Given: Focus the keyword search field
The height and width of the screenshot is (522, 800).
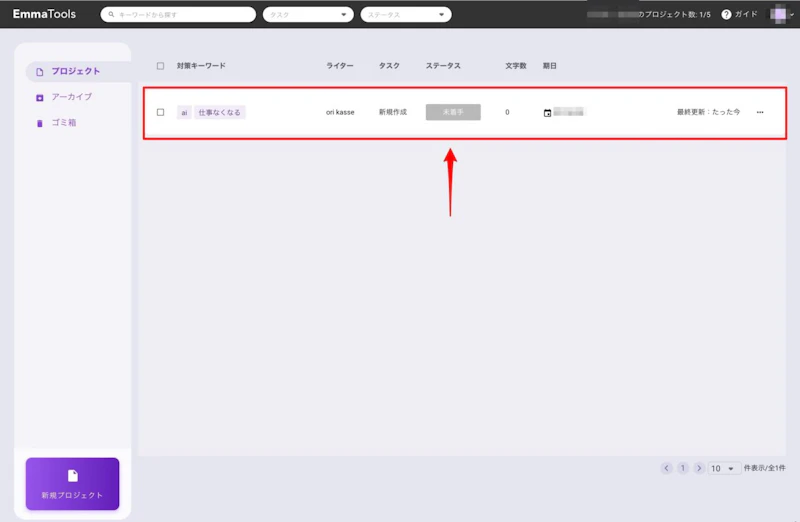Looking at the screenshot, I should point(178,14).
